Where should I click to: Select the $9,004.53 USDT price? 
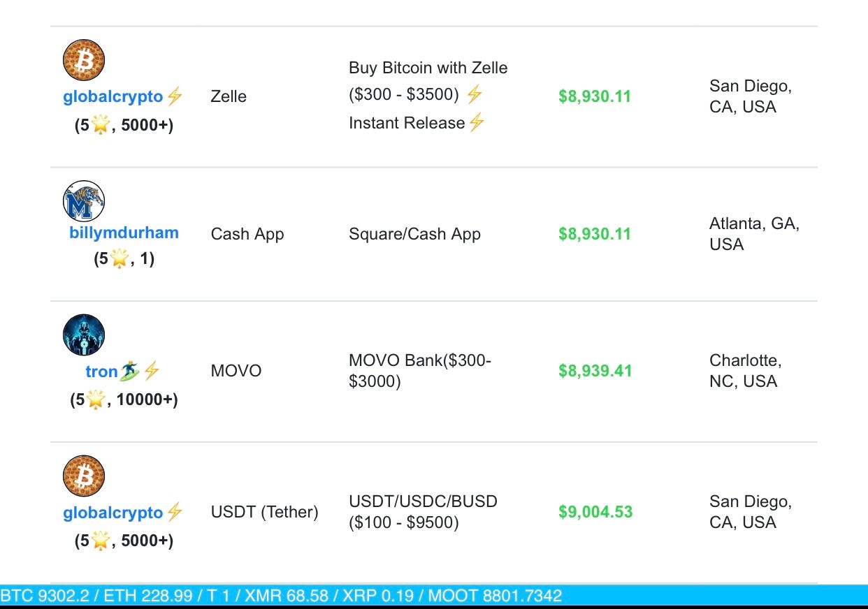click(x=595, y=512)
